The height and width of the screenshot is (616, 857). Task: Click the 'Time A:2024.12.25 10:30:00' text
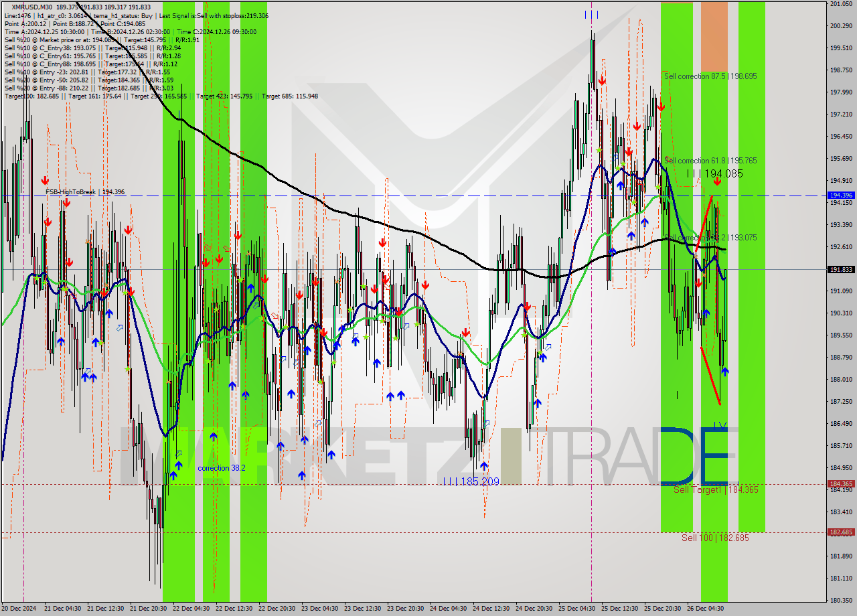tap(44, 31)
